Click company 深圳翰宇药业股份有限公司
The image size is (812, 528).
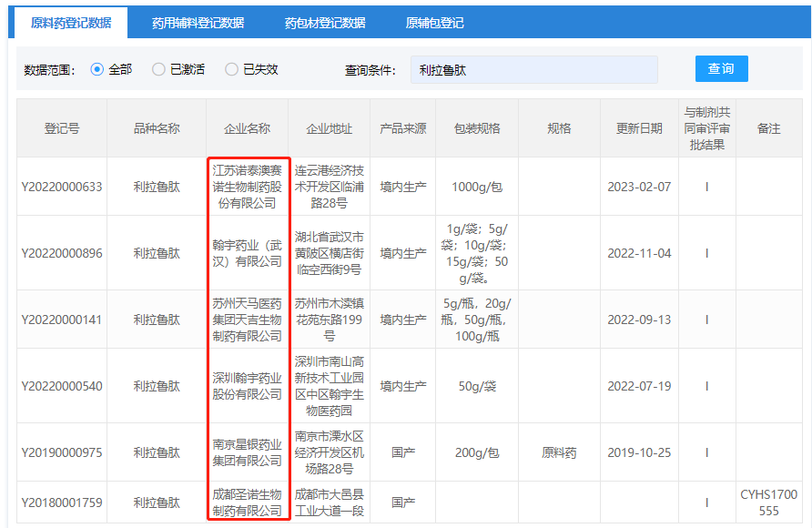tap(247, 386)
